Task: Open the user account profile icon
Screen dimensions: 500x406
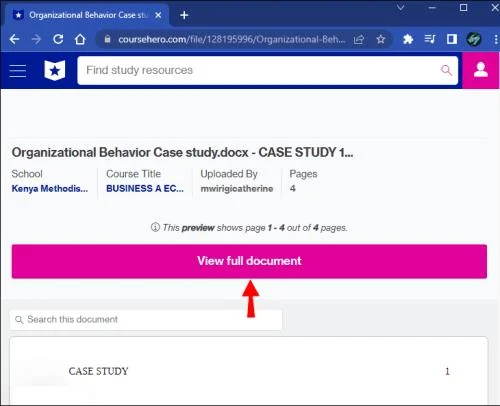Action: (481, 70)
